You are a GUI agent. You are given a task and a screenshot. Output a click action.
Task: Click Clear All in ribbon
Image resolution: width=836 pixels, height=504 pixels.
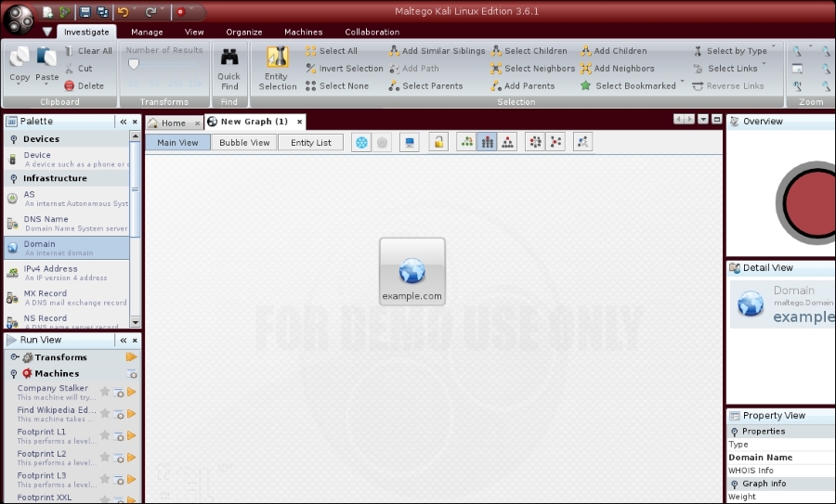tap(88, 51)
